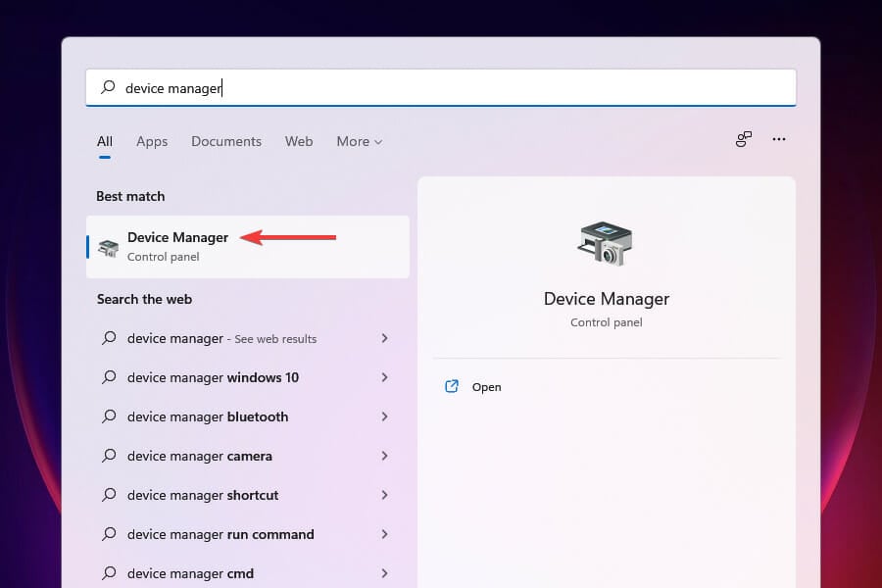Expand arrow for device manager shortcut
The image size is (882, 588).
(384, 495)
